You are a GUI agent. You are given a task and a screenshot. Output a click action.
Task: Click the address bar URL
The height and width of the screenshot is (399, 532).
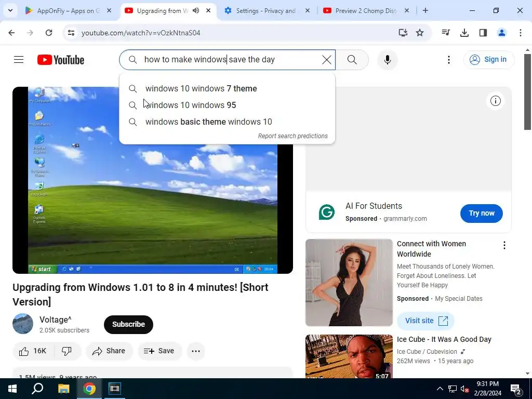141,33
